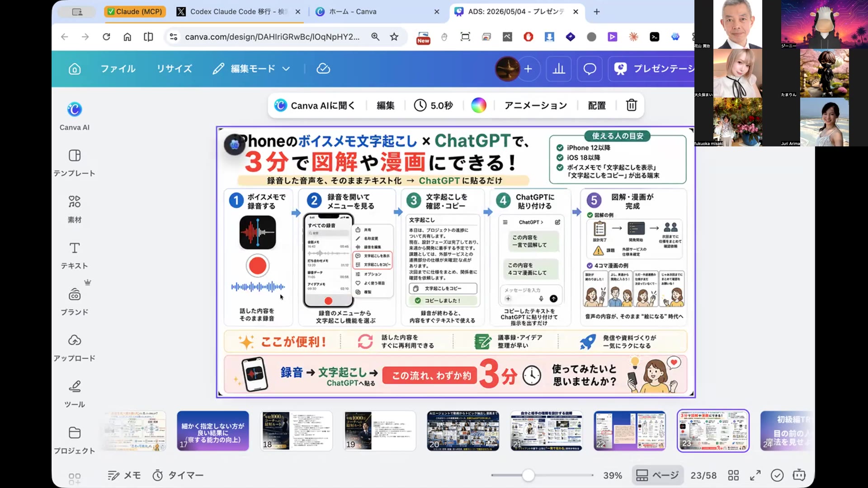Open the ブランド brand panel
The image size is (868, 488).
click(x=75, y=302)
